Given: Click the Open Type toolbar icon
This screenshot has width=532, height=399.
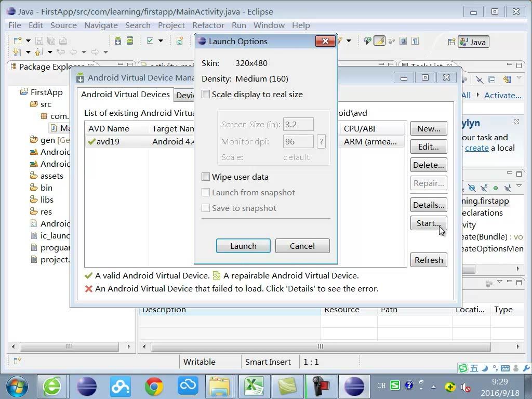Looking at the screenshot, I should coord(367,41).
